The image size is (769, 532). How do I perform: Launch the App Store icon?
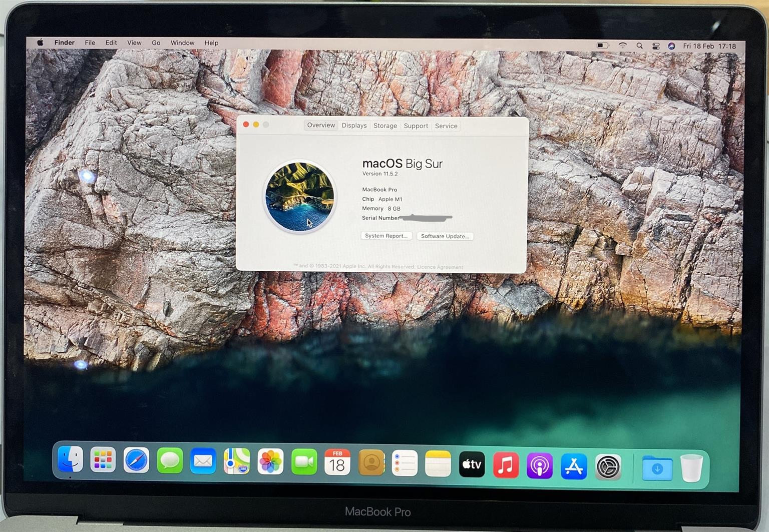click(x=574, y=466)
